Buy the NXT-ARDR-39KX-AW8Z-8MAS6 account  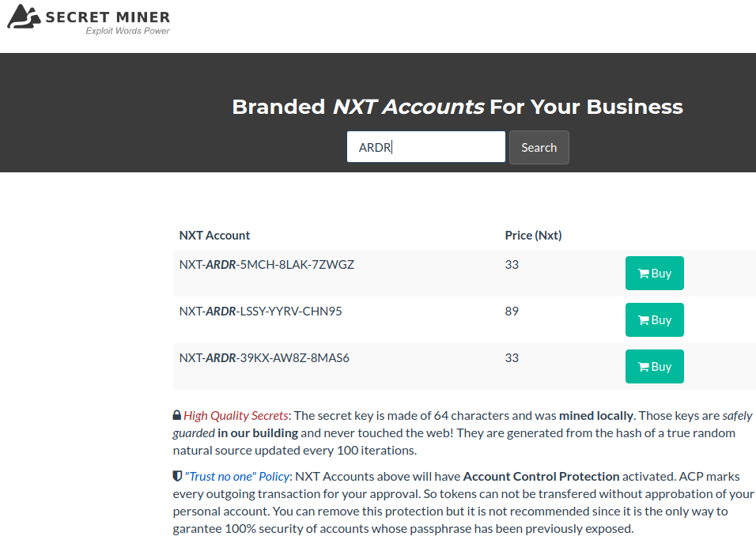654,367
